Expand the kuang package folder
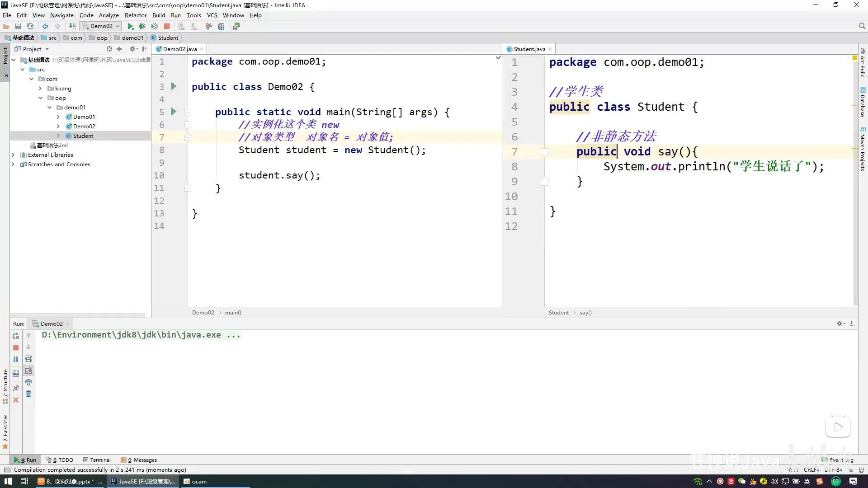This screenshot has height=488, width=868. tap(40, 89)
